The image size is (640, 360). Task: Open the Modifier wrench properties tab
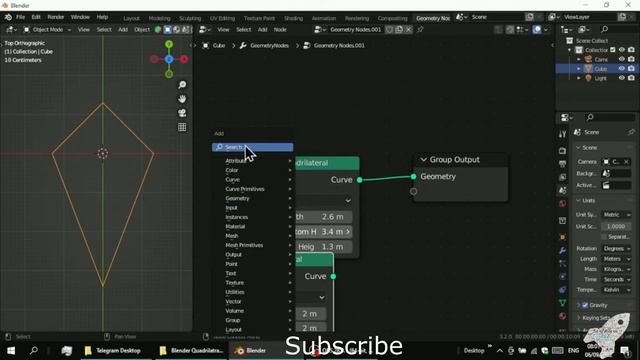[562, 250]
